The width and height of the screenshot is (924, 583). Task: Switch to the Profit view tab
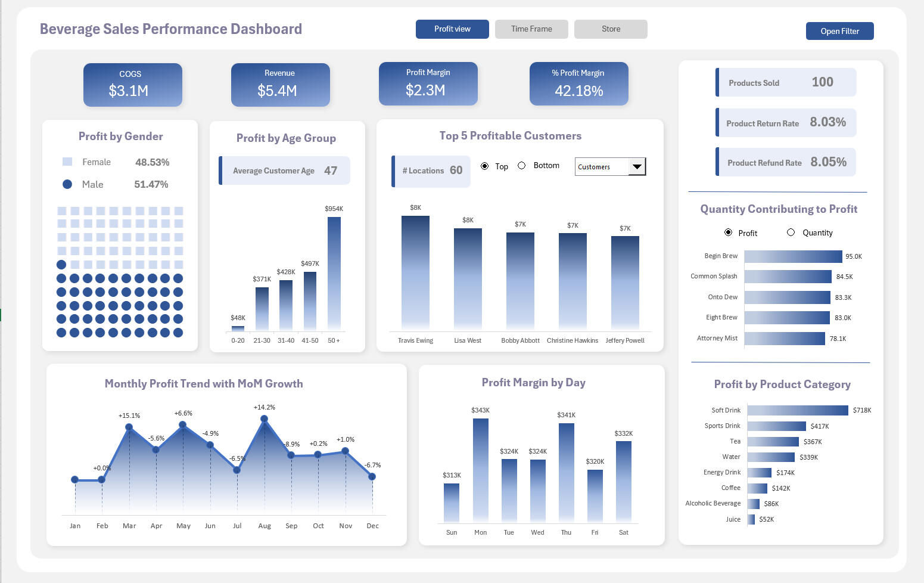[452, 29]
